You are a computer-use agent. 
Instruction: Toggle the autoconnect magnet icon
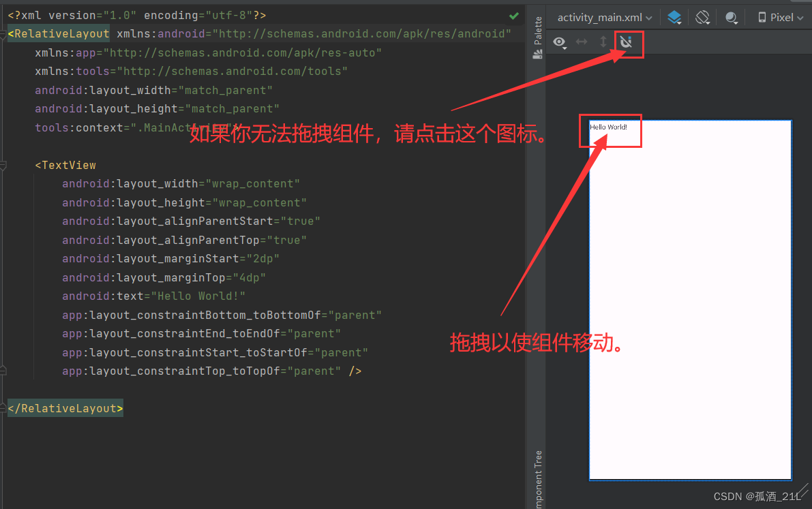(x=626, y=42)
